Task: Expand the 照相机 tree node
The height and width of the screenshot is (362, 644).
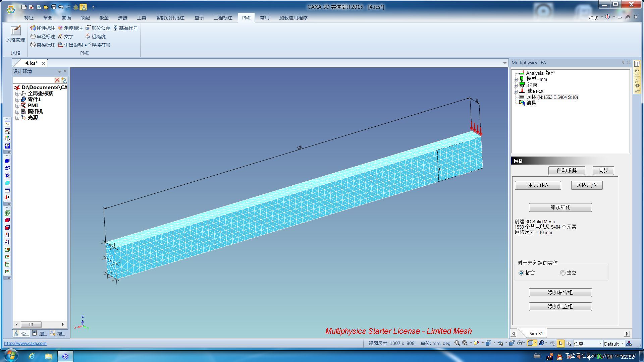Action: tap(17, 112)
